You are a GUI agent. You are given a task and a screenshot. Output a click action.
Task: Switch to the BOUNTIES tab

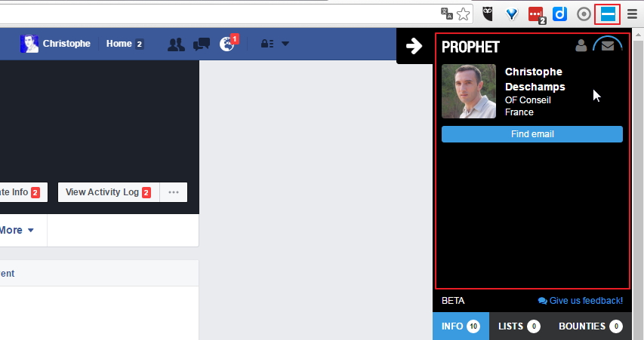coord(590,326)
